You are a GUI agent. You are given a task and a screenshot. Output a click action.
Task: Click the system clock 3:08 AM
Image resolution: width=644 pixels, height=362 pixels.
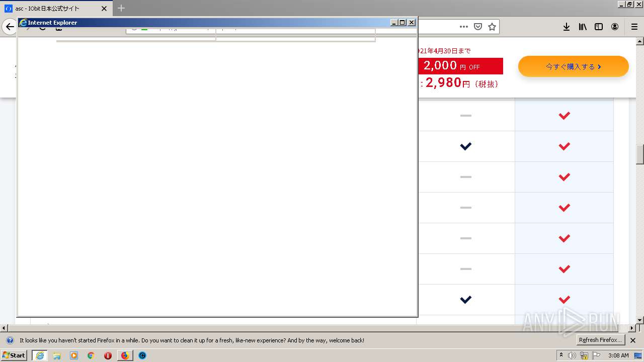618,355
